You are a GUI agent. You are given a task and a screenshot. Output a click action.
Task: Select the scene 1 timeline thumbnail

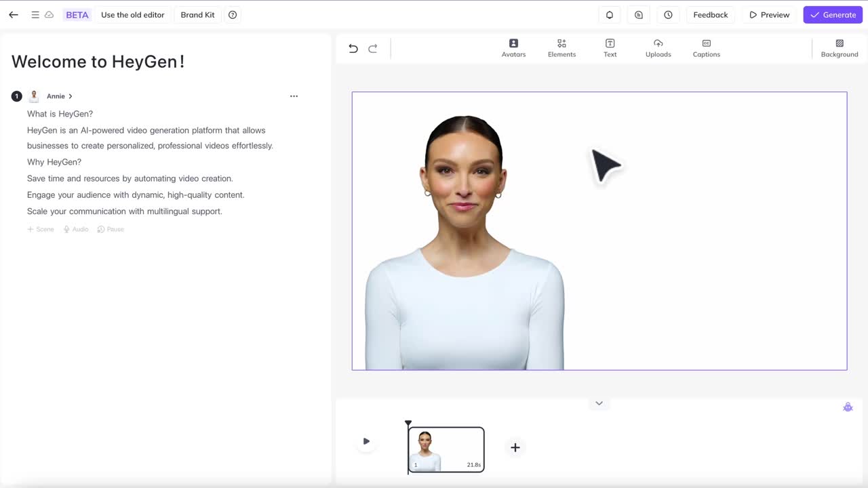[446, 449]
